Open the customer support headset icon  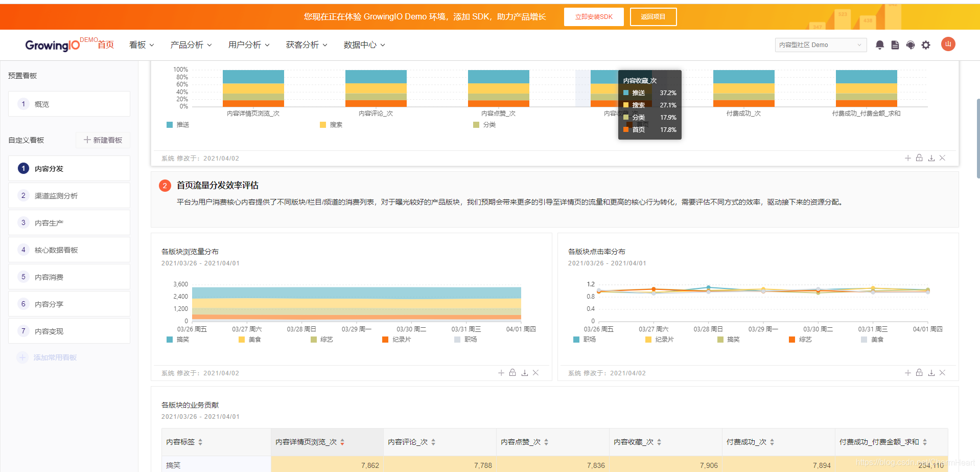point(910,45)
